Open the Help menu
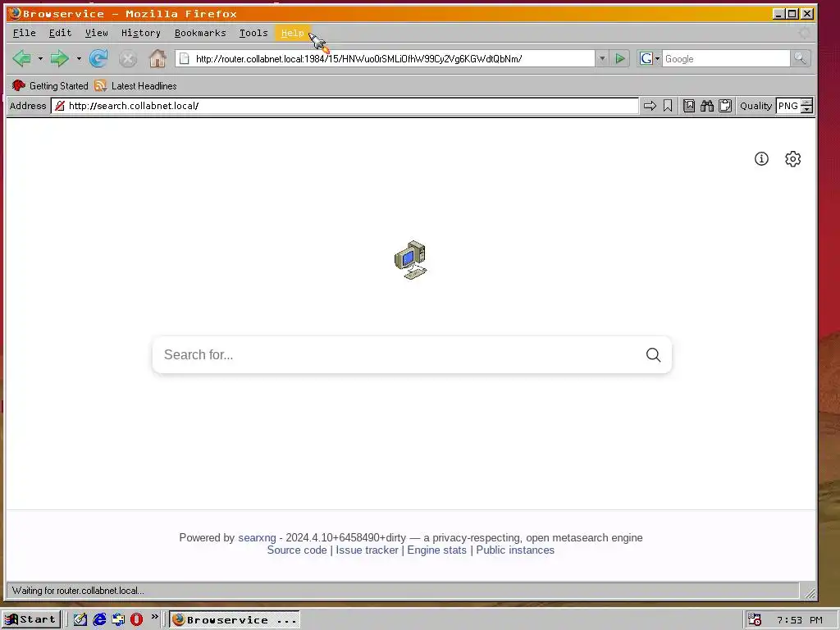840x630 pixels. [293, 33]
